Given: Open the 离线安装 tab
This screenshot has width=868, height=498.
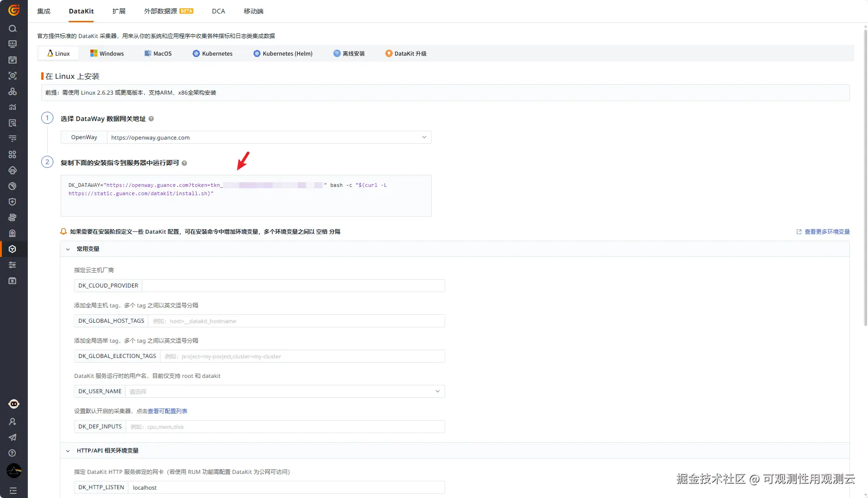Looking at the screenshot, I should click(349, 53).
